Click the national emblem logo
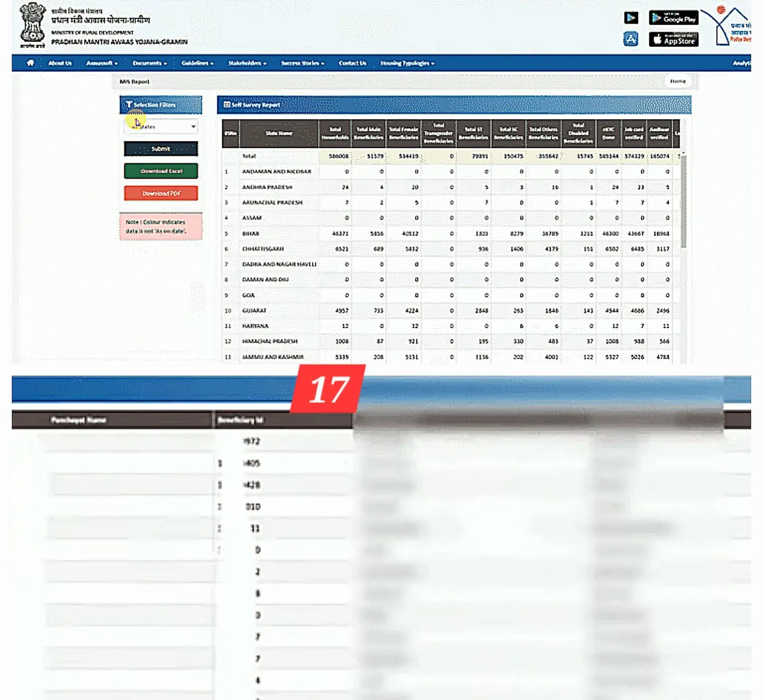 pos(32,24)
